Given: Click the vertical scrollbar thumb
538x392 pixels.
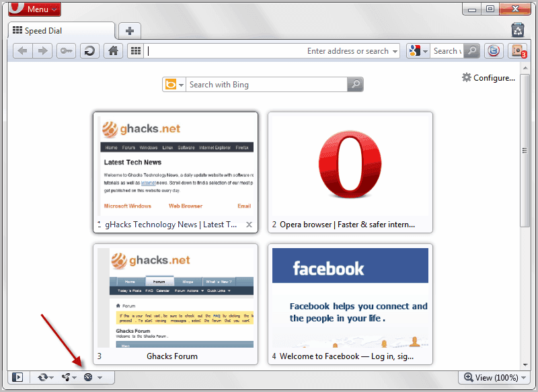Looking at the screenshot, I should [x=525, y=150].
